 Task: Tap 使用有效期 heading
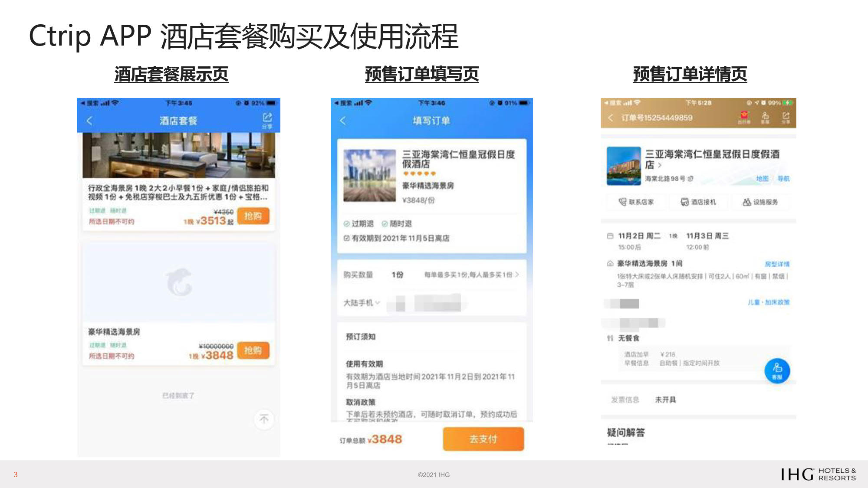click(364, 364)
